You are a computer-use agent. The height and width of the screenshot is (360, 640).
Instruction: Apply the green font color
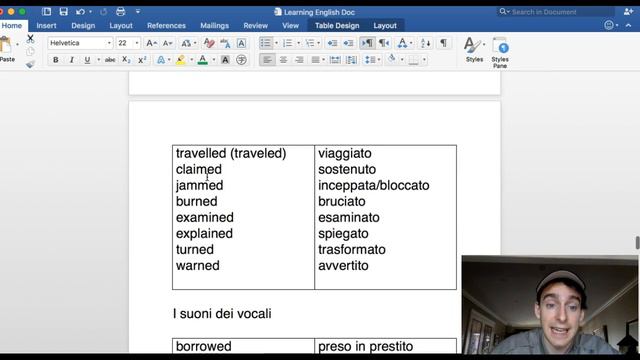click(202, 60)
